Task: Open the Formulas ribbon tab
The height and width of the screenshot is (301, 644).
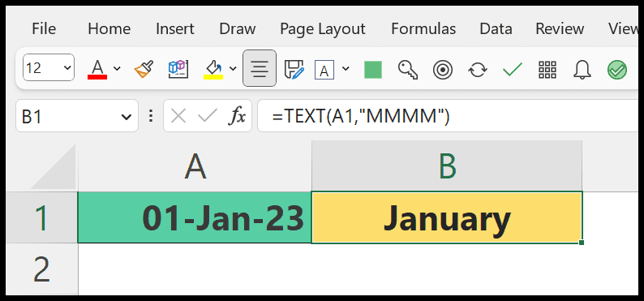Action: (423, 28)
